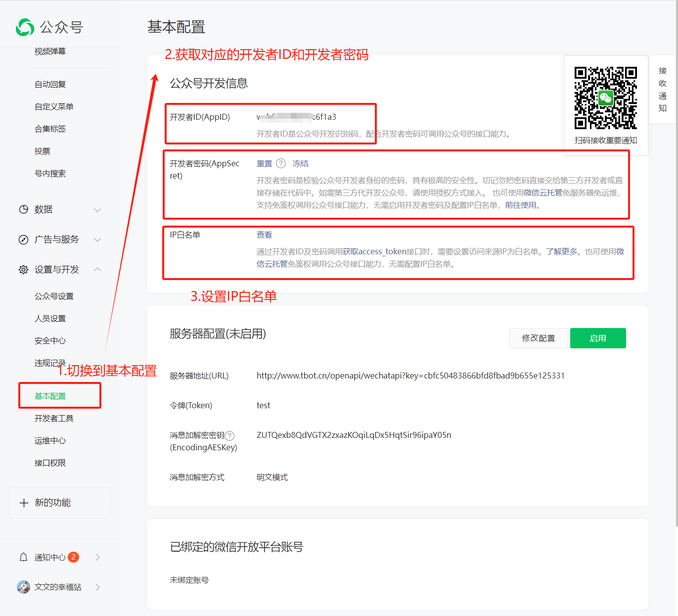Open 投票 in sidebar
Image resolution: width=678 pixels, height=616 pixels.
42,151
